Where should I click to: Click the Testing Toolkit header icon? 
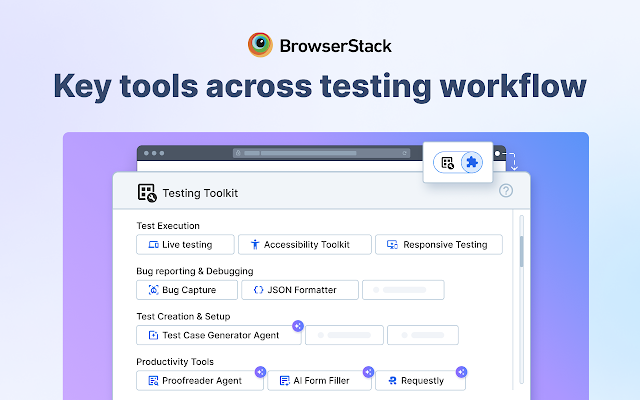147,193
